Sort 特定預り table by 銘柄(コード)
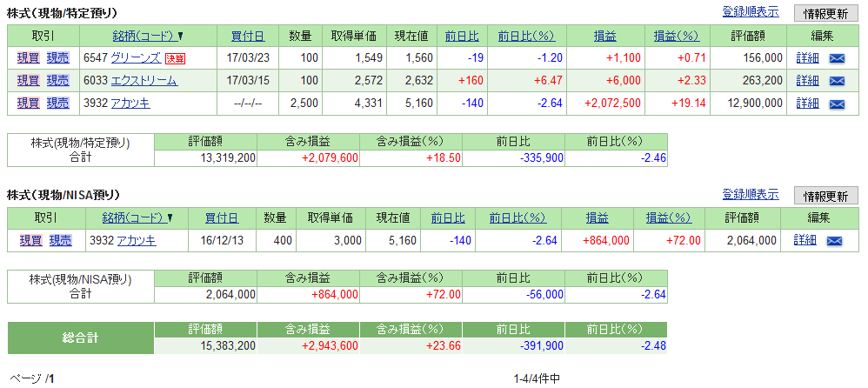868x388 pixels. [x=144, y=37]
